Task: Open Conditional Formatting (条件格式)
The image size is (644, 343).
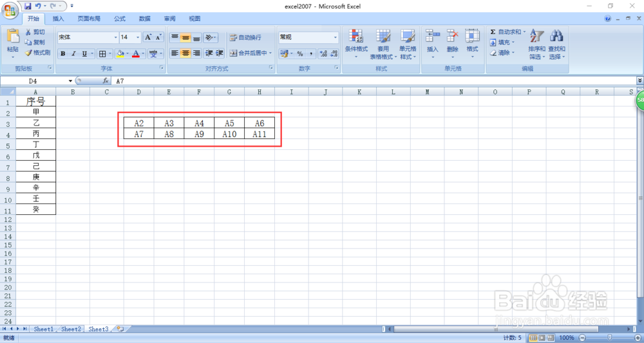Action: coord(356,44)
